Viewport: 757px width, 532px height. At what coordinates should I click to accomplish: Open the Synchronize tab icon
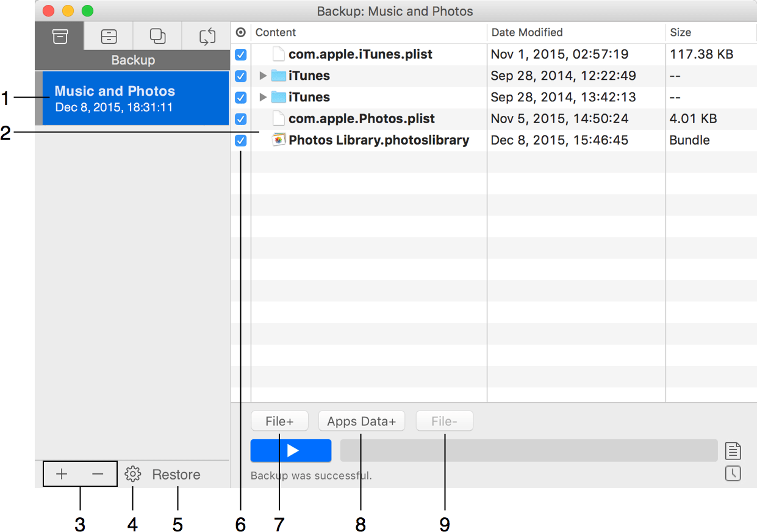(x=207, y=37)
